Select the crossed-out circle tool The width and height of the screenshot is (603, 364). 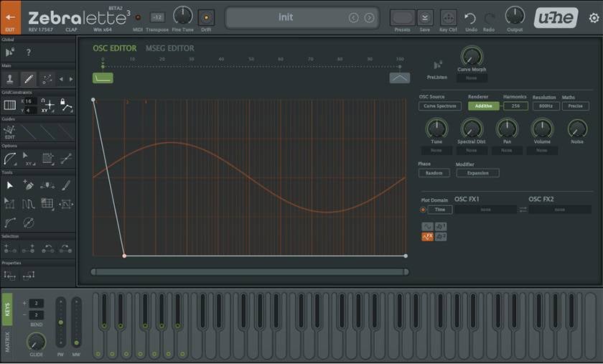coord(29,223)
